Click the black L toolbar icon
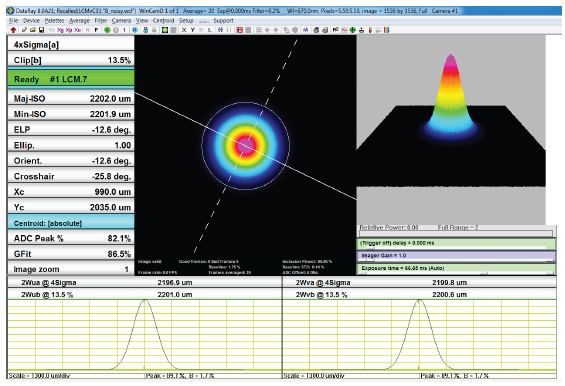Image resolution: width=565 pixels, height=386 pixels. 209,30
